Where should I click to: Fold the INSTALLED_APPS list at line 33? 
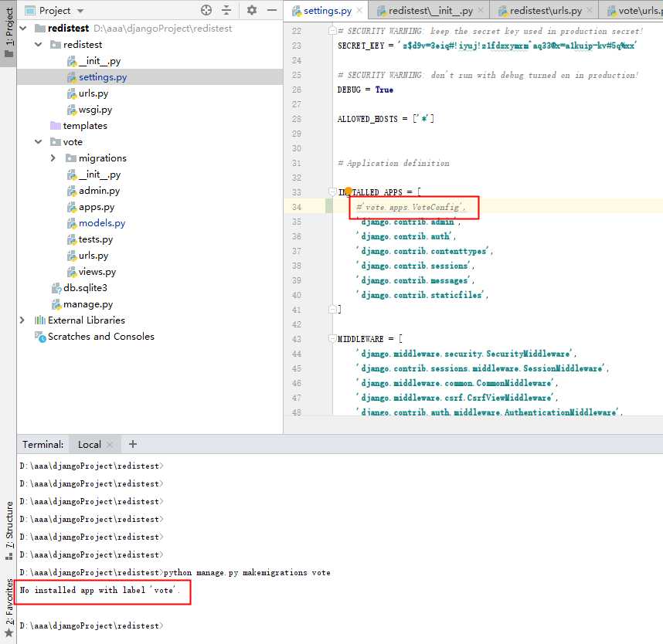[332, 192]
